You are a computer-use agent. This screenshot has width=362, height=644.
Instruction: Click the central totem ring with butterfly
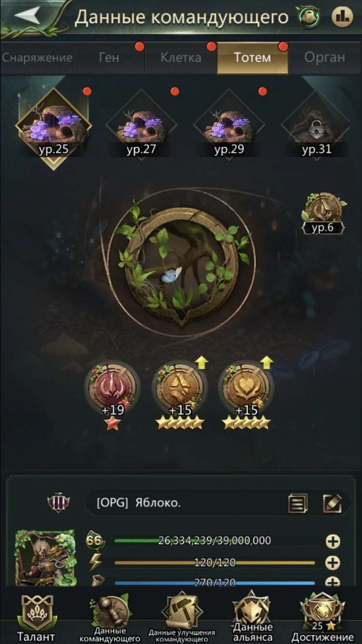click(x=181, y=263)
